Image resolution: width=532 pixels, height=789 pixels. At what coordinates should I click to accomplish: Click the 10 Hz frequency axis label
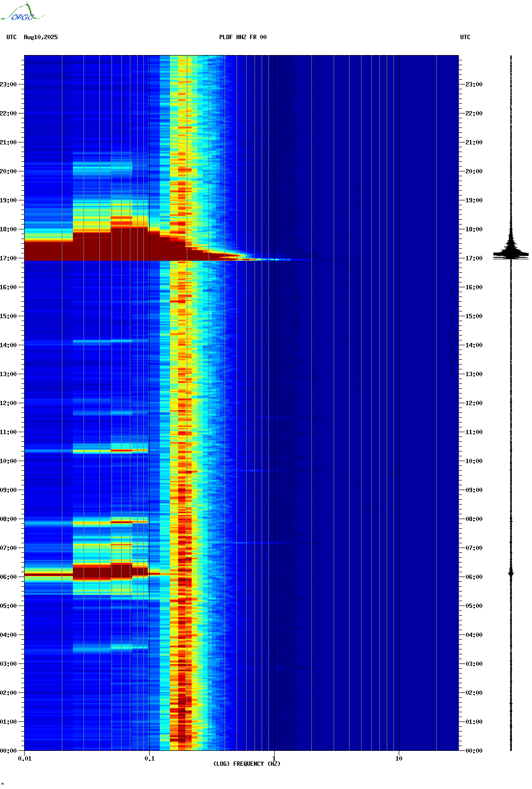[399, 759]
